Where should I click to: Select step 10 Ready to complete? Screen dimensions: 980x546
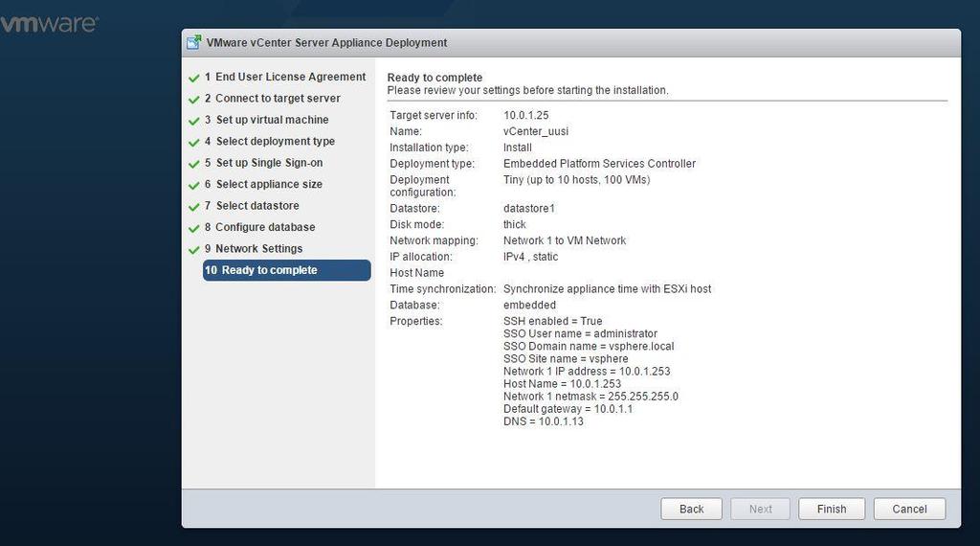click(287, 270)
